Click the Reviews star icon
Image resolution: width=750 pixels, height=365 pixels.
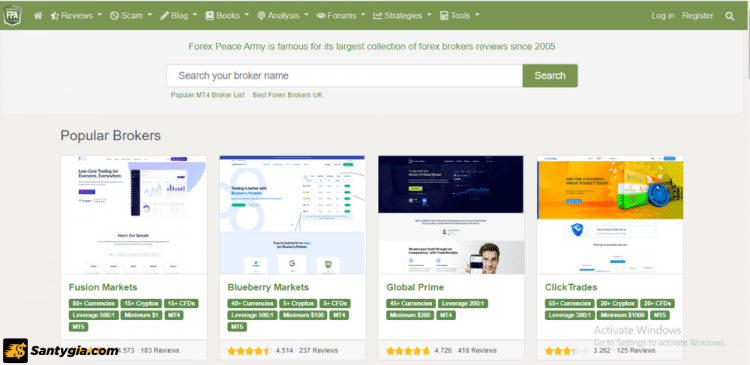click(55, 16)
